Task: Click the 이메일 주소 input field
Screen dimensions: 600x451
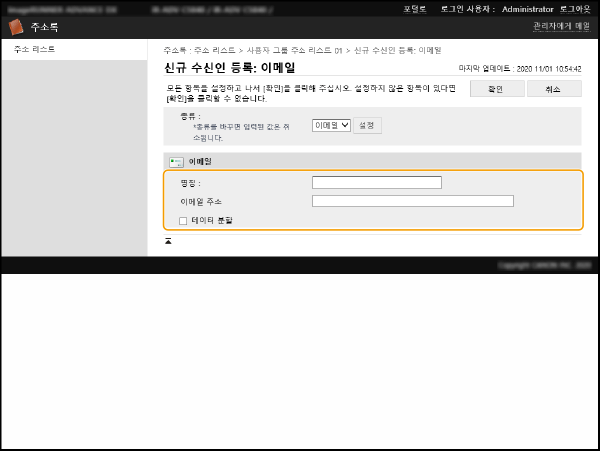Action: click(412, 201)
